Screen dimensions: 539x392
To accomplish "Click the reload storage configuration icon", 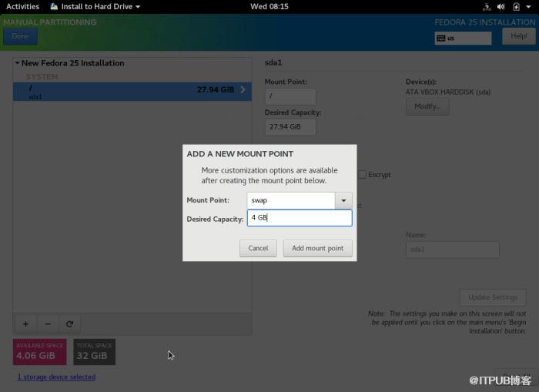I will click(70, 324).
